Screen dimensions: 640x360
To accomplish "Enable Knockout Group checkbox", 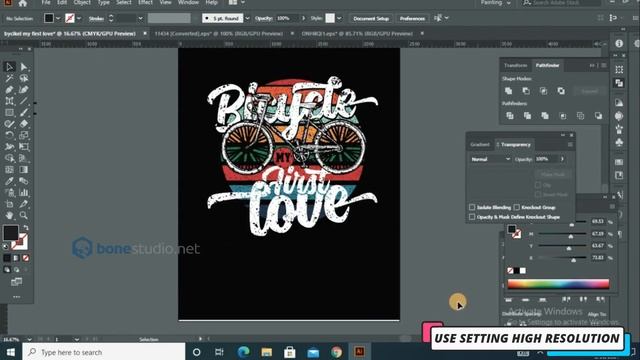I will 517,207.
